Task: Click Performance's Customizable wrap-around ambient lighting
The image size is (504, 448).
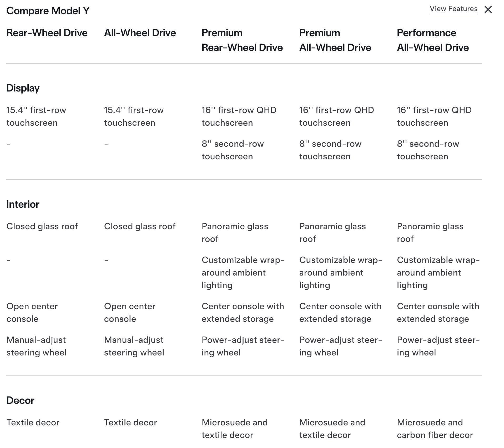Action: pos(438,273)
